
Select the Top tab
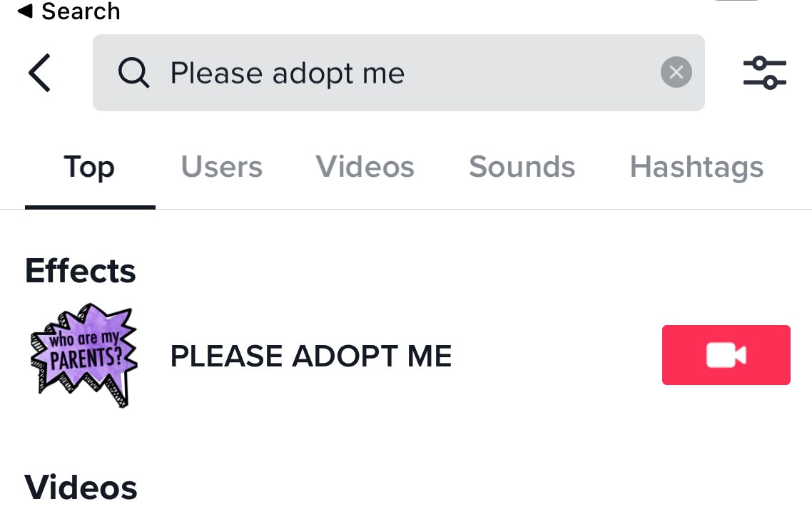(x=88, y=166)
